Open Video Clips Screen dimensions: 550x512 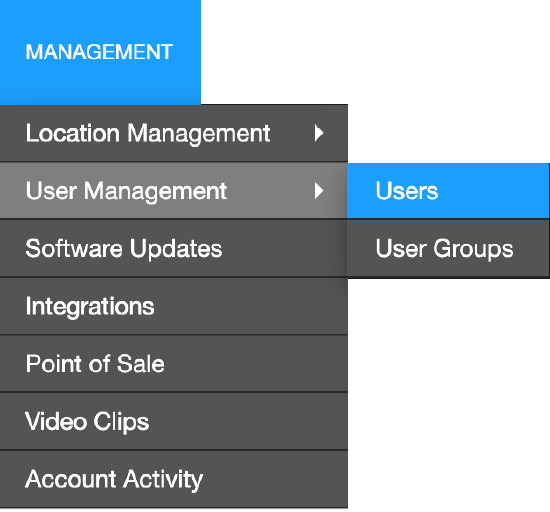click(174, 421)
